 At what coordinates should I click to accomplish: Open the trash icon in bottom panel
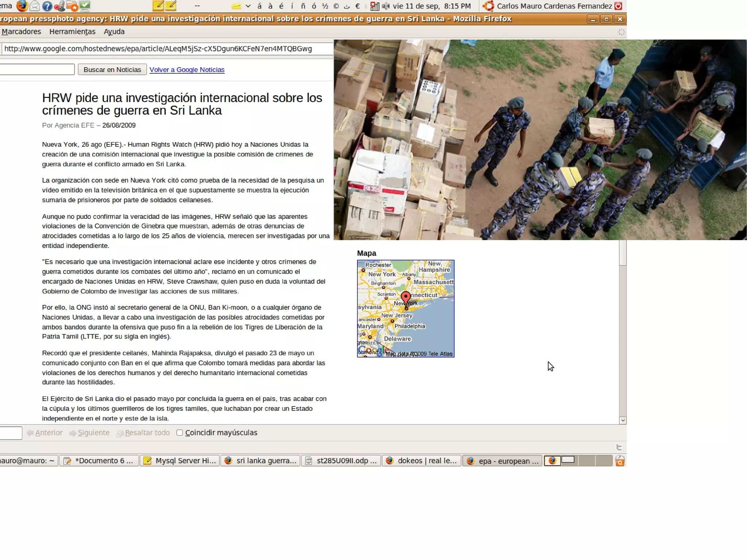point(620,461)
